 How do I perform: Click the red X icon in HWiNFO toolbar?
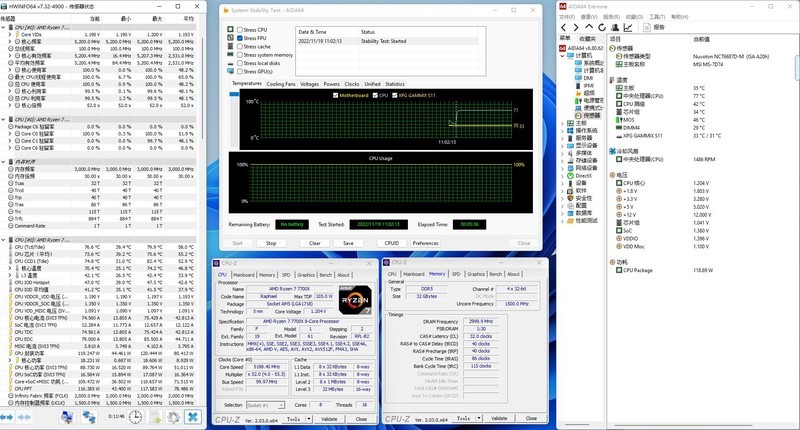(x=192, y=417)
